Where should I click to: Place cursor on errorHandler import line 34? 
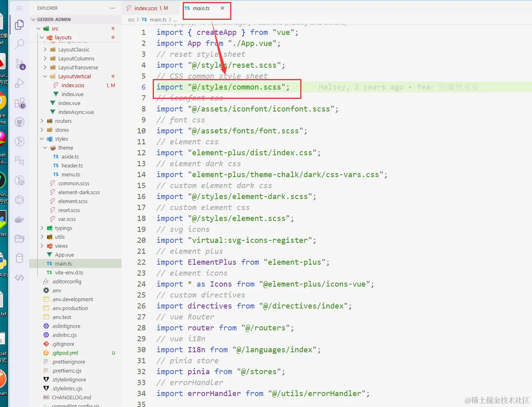click(263, 393)
